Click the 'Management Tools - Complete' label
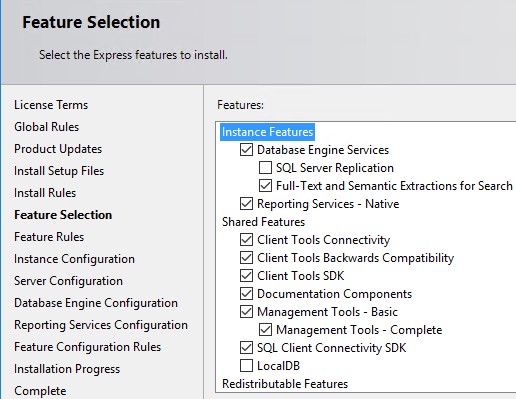The width and height of the screenshot is (516, 399). [359, 330]
